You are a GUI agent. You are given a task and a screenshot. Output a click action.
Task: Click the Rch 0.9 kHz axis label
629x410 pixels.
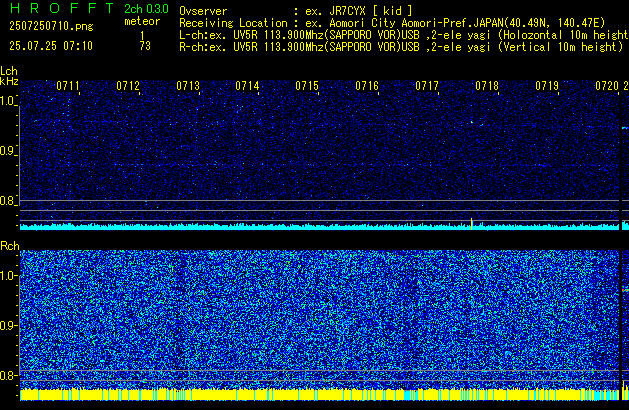coord(8,325)
